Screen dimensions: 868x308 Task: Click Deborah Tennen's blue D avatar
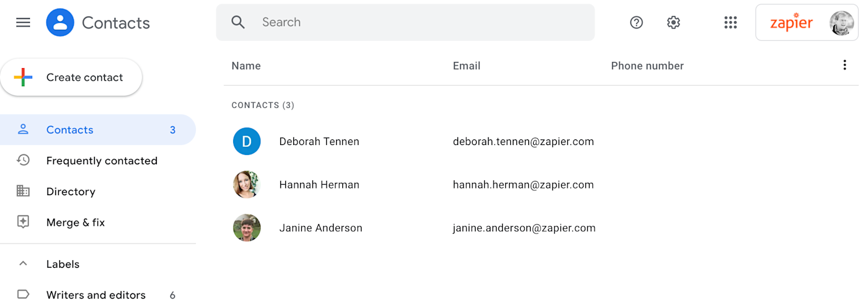(247, 141)
